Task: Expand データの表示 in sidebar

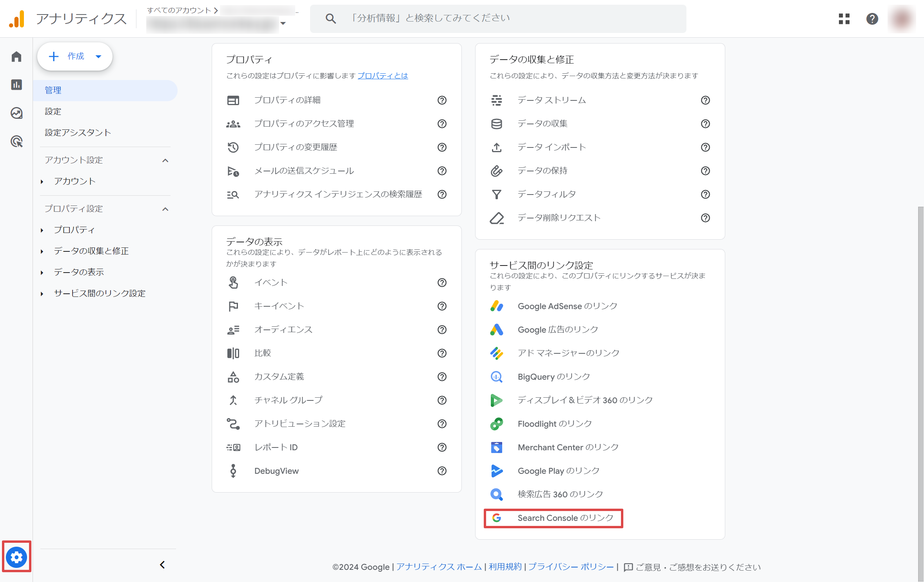Action: (42, 272)
